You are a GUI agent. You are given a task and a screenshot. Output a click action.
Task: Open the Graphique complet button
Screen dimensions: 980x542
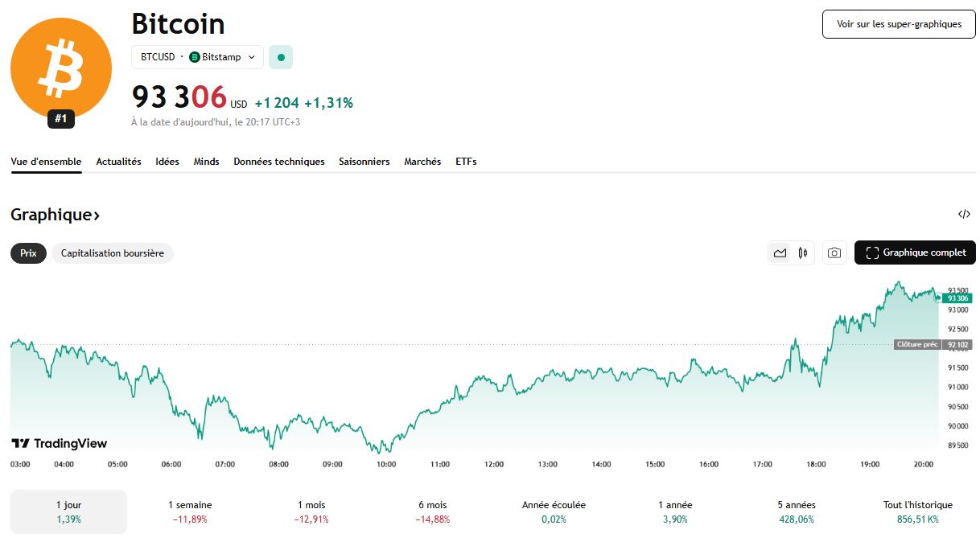915,253
